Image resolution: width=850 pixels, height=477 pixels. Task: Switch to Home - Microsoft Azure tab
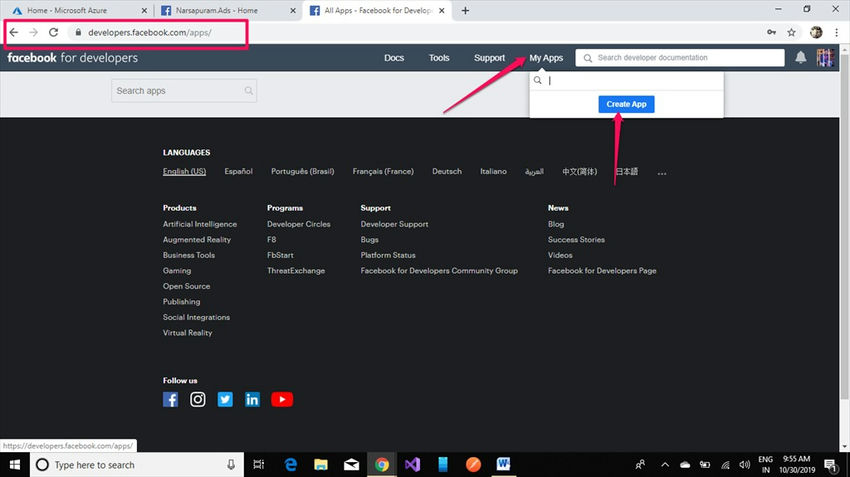point(79,10)
